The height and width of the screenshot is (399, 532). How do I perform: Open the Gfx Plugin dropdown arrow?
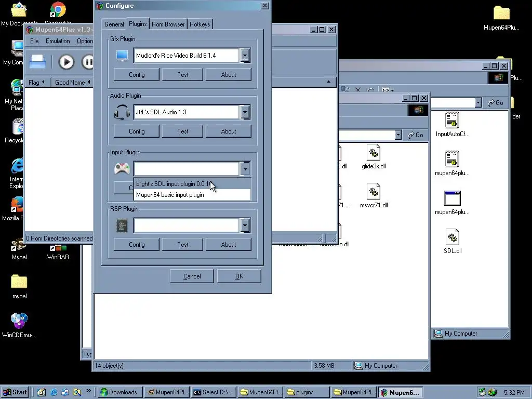[x=245, y=56]
